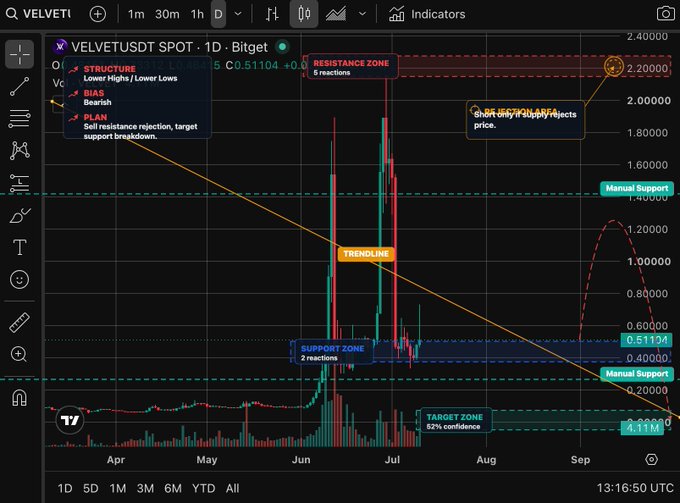Open symbol search for VELVETUSDT
The image size is (680, 503).
[38, 14]
